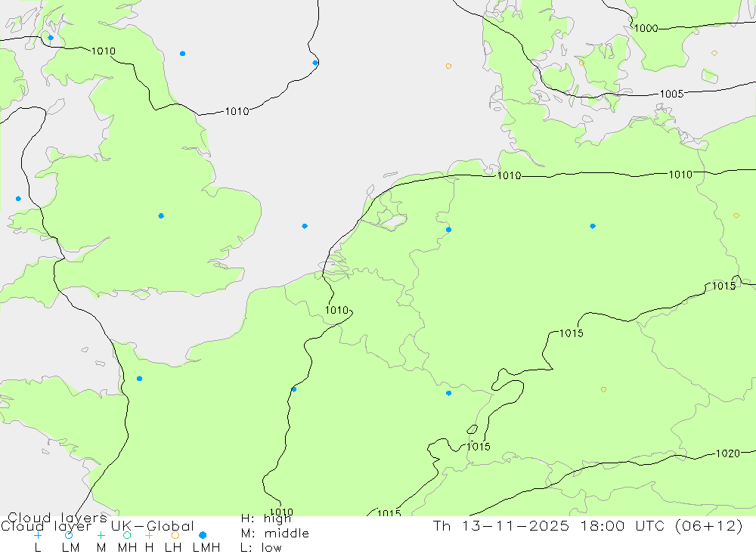
Task: Click the 'MH' legend label text
Action: 128,548
